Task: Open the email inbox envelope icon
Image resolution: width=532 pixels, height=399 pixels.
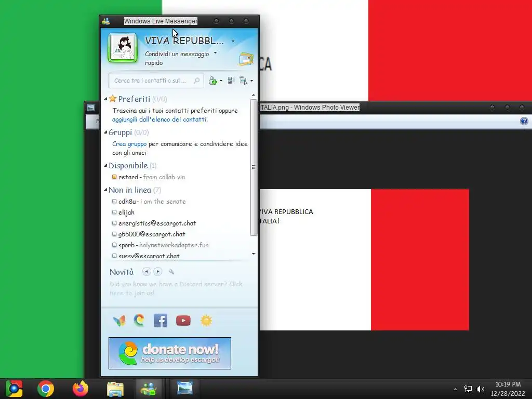Action: (246, 59)
